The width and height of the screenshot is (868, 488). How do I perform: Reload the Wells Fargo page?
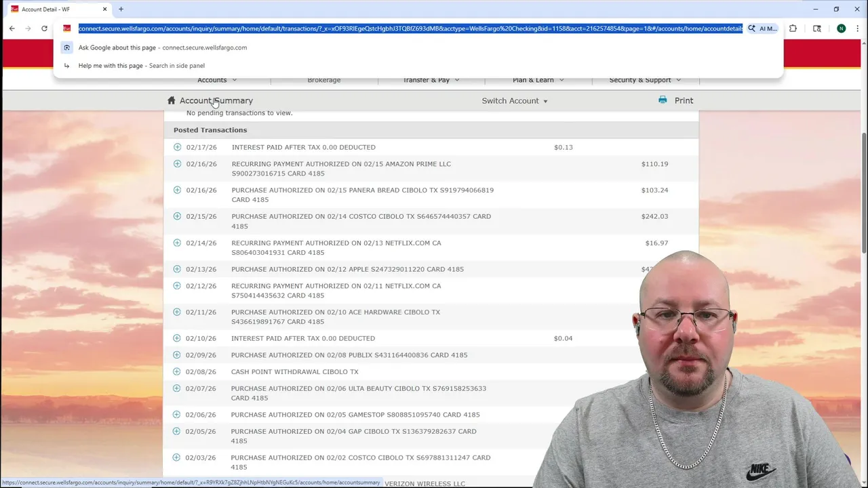[x=44, y=28]
